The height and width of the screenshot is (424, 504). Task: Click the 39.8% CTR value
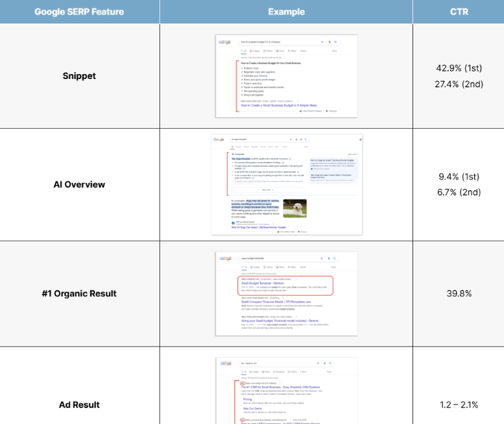tap(458, 294)
